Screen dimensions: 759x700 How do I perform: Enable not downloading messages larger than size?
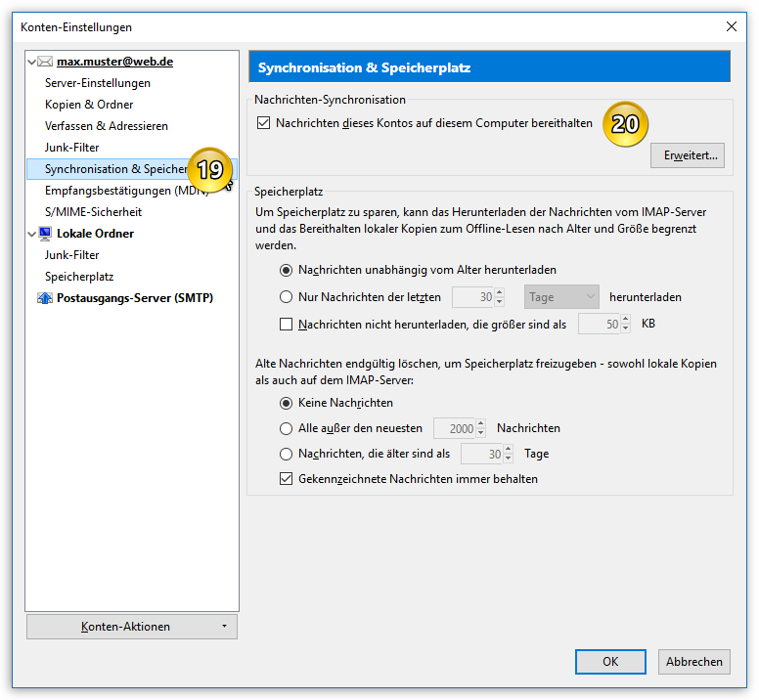click(287, 324)
